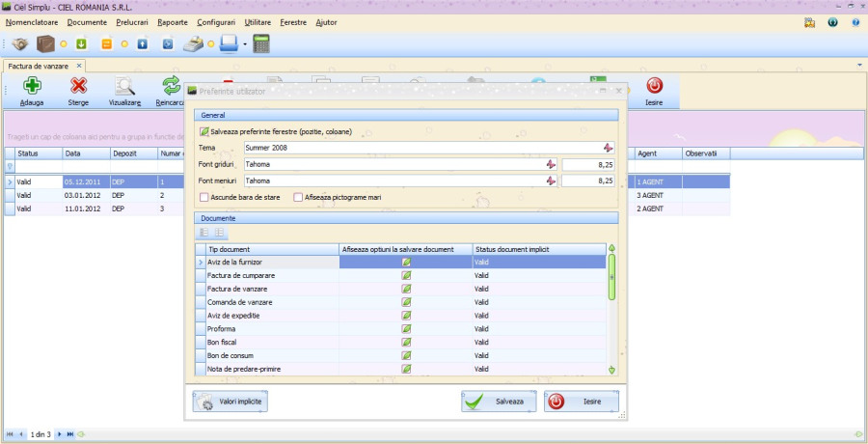Click the brown product box icon
The width and height of the screenshot is (868, 444).
[45, 43]
